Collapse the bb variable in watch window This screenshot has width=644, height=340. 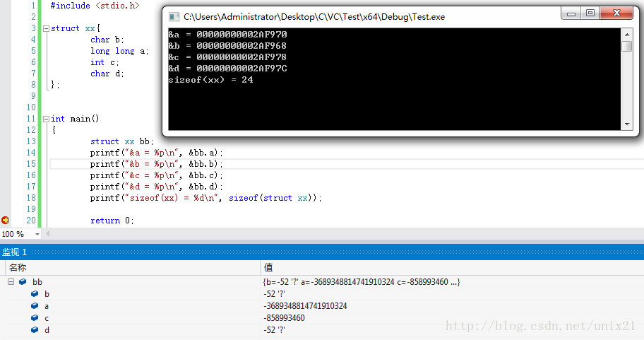coord(11,282)
